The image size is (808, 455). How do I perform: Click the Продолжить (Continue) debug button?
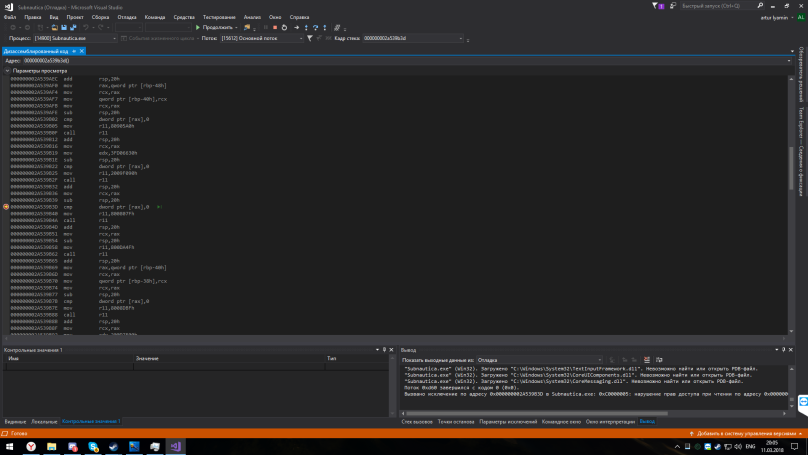point(214,27)
